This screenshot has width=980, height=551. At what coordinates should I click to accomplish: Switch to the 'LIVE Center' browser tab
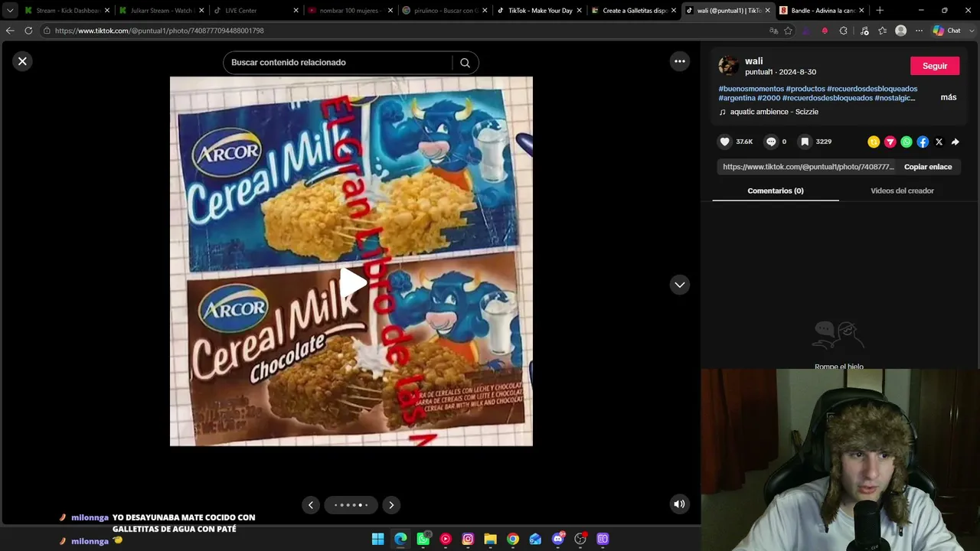pyautogui.click(x=256, y=11)
